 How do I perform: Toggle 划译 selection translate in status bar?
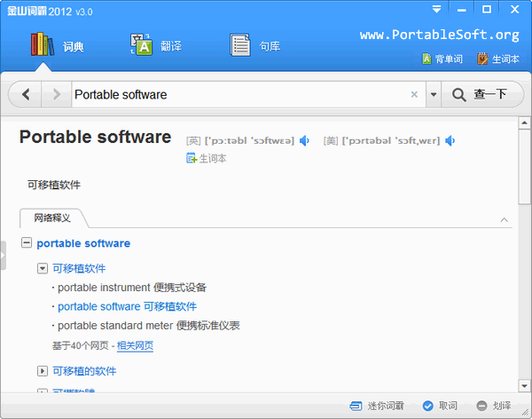click(x=494, y=406)
